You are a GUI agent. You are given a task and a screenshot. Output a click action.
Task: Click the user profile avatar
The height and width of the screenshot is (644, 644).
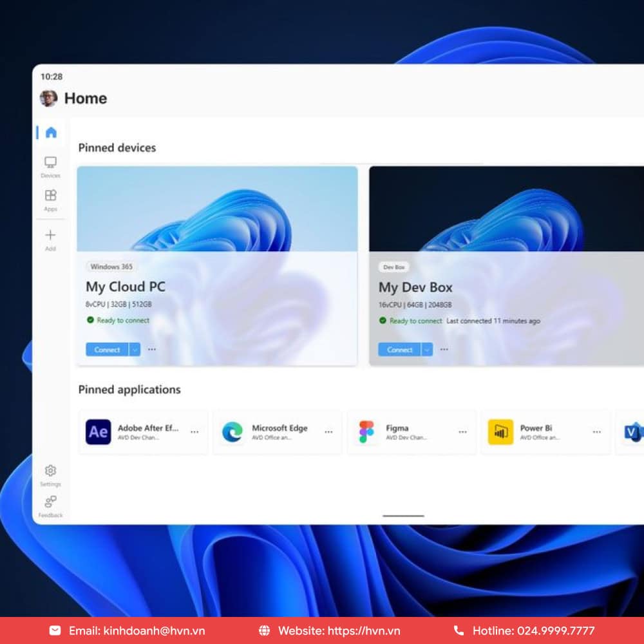tap(48, 99)
